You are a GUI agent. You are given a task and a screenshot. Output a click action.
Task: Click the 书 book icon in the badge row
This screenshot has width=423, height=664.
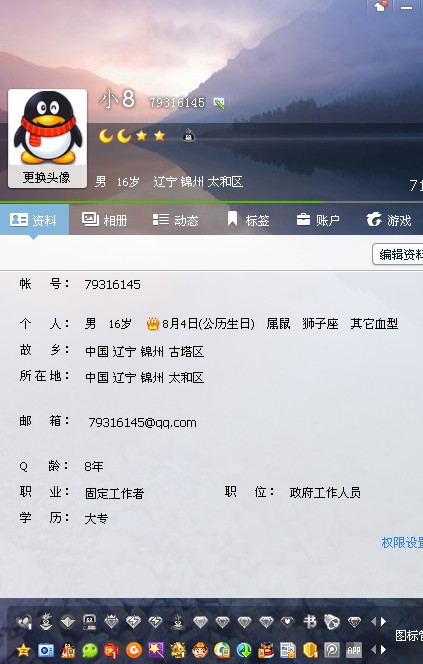click(310, 622)
